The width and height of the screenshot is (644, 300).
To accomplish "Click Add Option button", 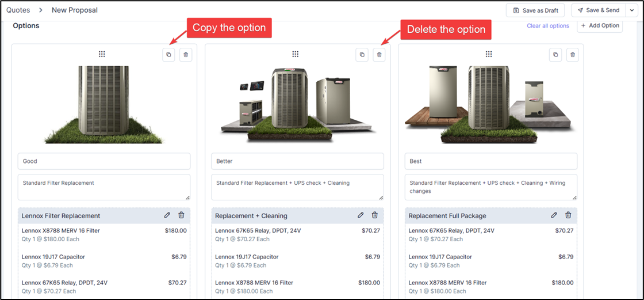I will pyautogui.click(x=600, y=25).
